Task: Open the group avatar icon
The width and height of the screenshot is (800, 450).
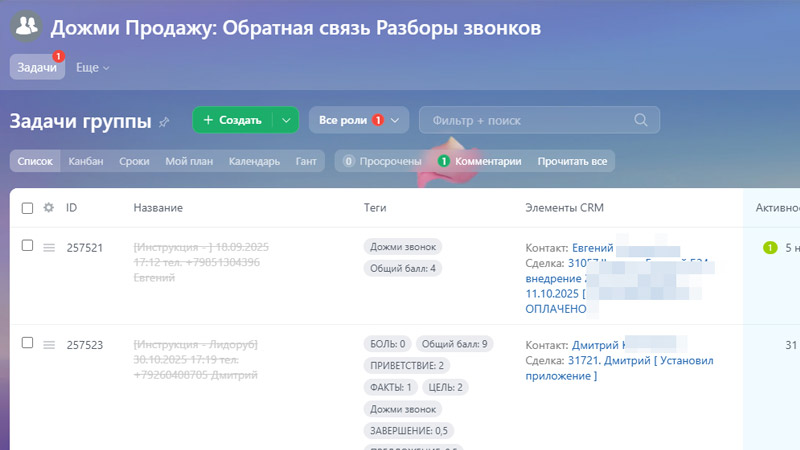Action: click(x=27, y=26)
